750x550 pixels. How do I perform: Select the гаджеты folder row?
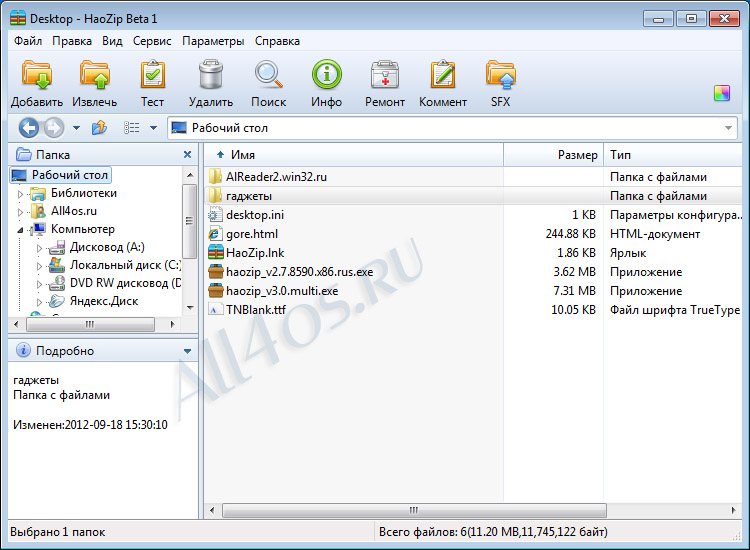tap(474, 196)
